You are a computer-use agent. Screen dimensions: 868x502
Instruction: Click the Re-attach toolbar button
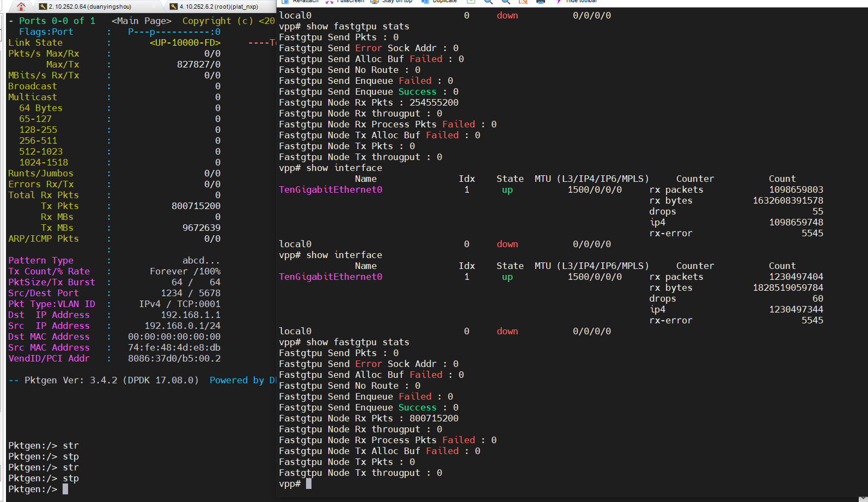299,2
